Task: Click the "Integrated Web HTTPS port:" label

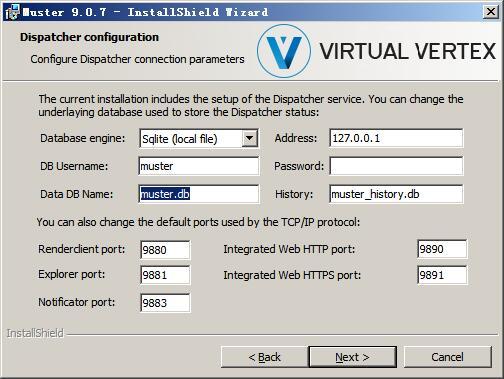Action: click(x=292, y=275)
